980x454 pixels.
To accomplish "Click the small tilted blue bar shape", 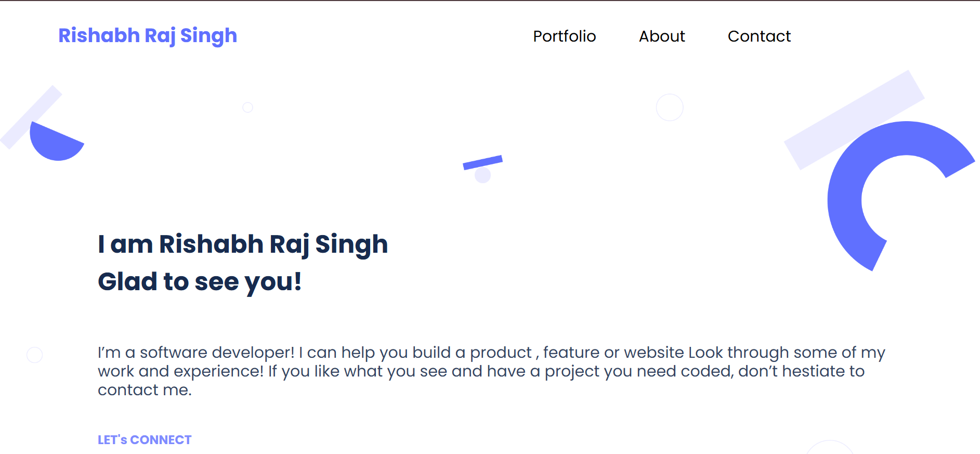I will click(482, 162).
